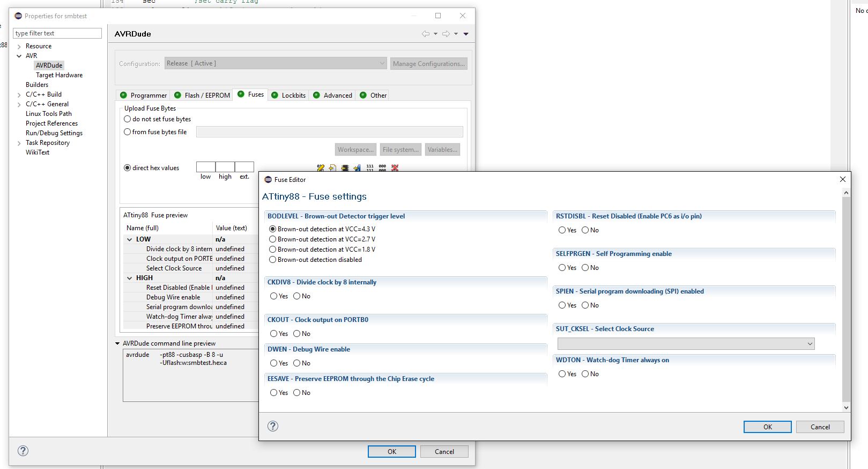
Task: Close the Fuse Editor dialog
Action: pos(843,179)
